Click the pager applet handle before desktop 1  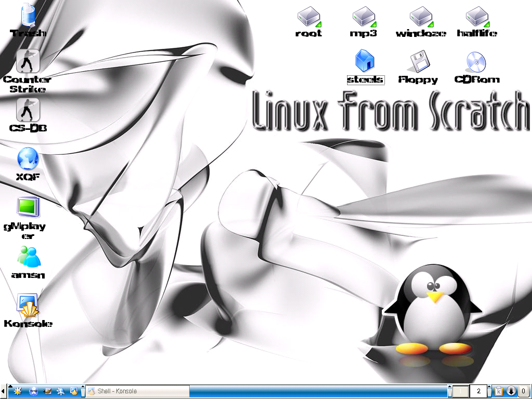coord(450,391)
